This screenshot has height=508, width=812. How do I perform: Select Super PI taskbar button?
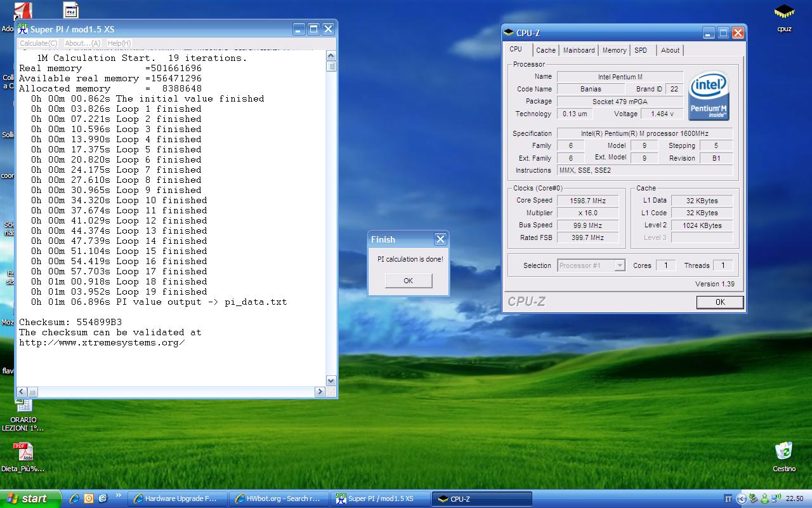[381, 499]
